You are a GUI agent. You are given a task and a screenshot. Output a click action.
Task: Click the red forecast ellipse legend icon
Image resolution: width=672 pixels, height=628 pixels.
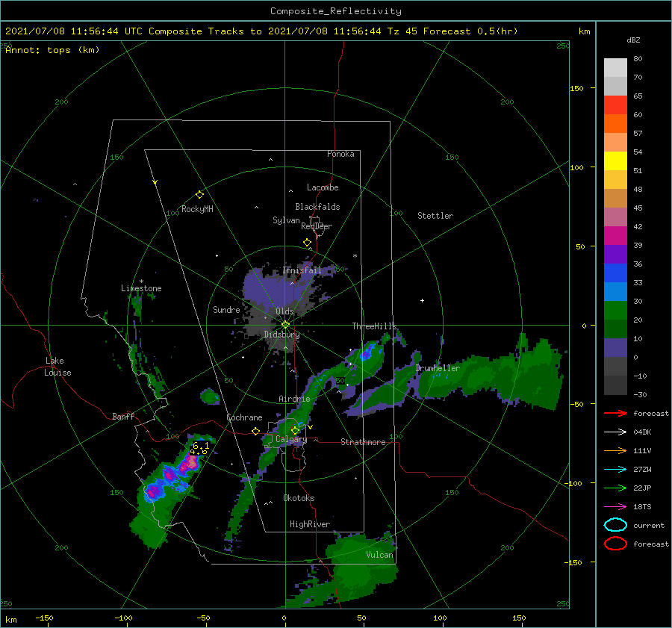tap(615, 544)
